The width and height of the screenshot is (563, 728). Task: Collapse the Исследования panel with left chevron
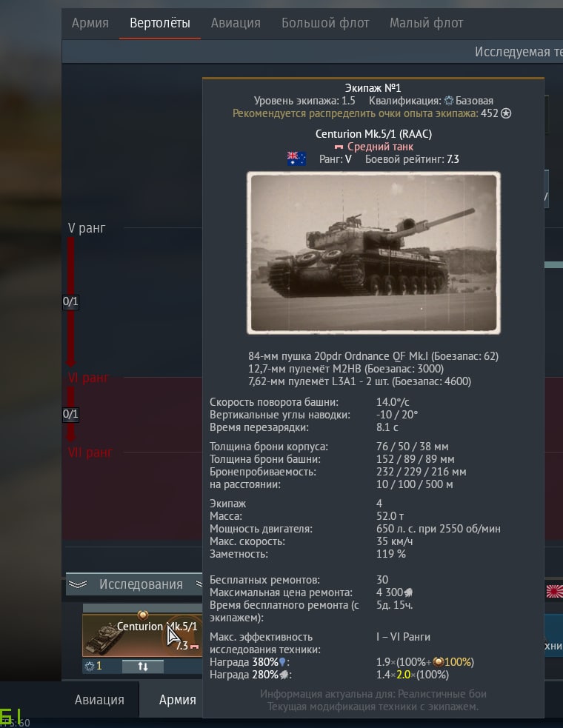[x=78, y=584]
